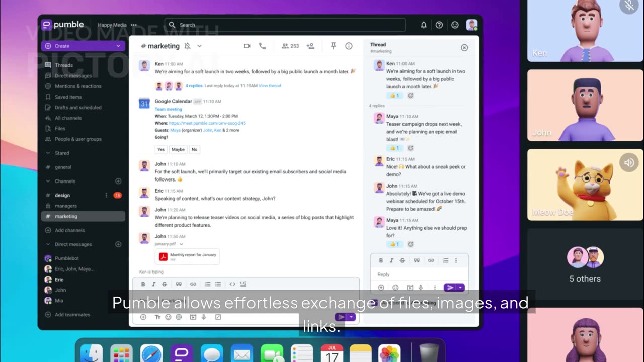The height and width of the screenshot is (362, 644).
Task: Click Add channels in the sidebar
Action: pyautogui.click(x=69, y=230)
